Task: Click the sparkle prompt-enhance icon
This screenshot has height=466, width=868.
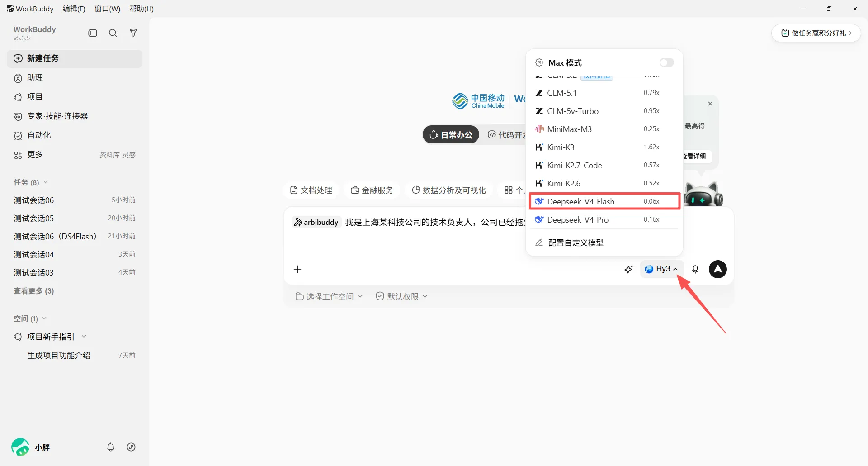Action: coord(629,269)
